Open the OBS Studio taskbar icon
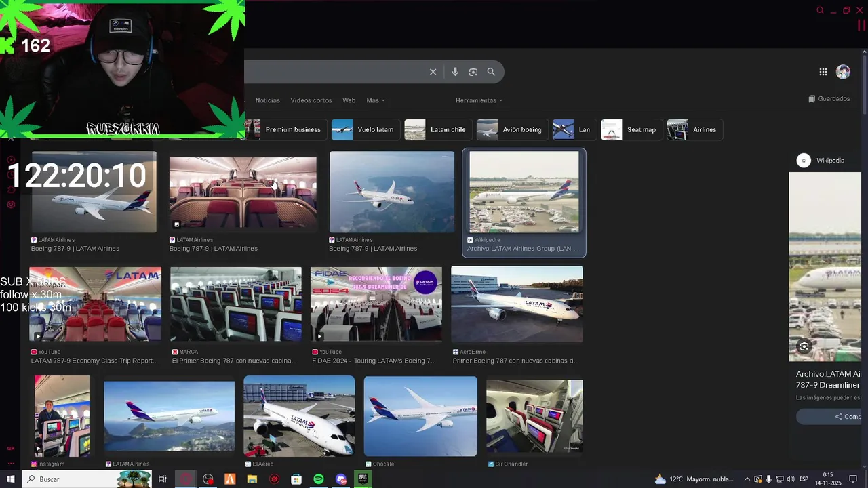The width and height of the screenshot is (868, 488). [208, 479]
